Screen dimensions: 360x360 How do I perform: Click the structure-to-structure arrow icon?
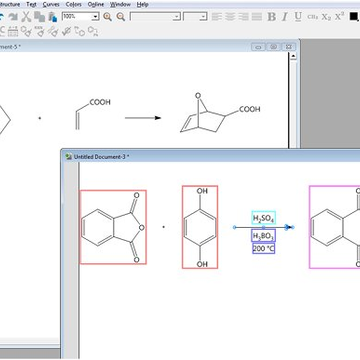79,31
